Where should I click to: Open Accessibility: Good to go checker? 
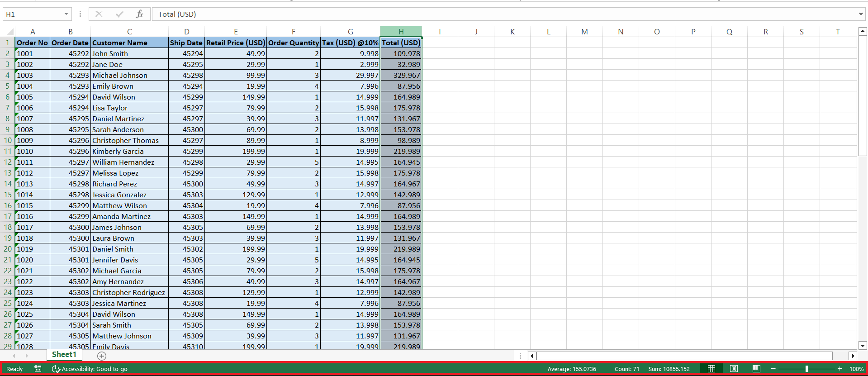90,369
